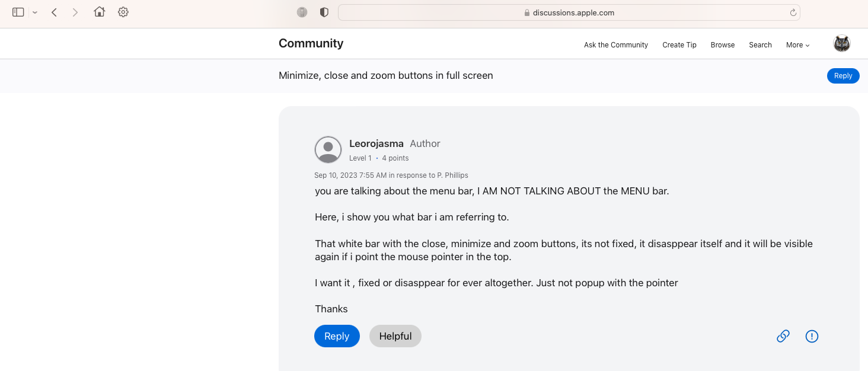Open the home page
Screen dimensions: 868x371
tap(100, 12)
